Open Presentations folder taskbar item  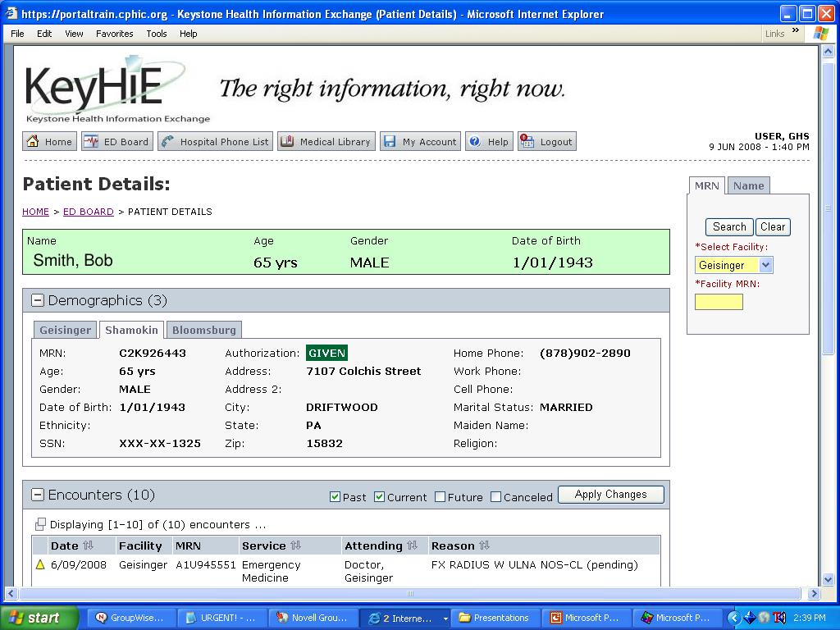click(x=495, y=618)
